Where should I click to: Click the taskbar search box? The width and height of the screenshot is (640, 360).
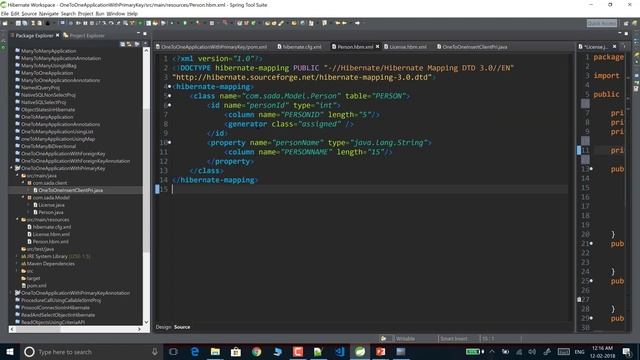click(91, 352)
